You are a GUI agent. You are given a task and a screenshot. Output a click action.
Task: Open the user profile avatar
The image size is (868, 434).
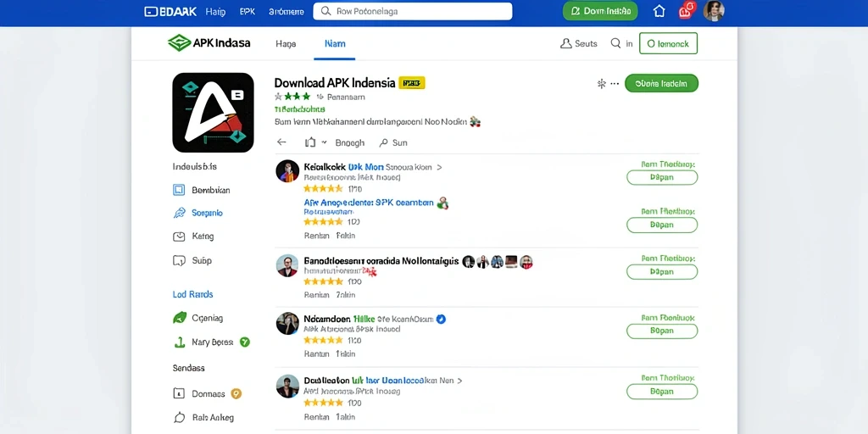[714, 11]
